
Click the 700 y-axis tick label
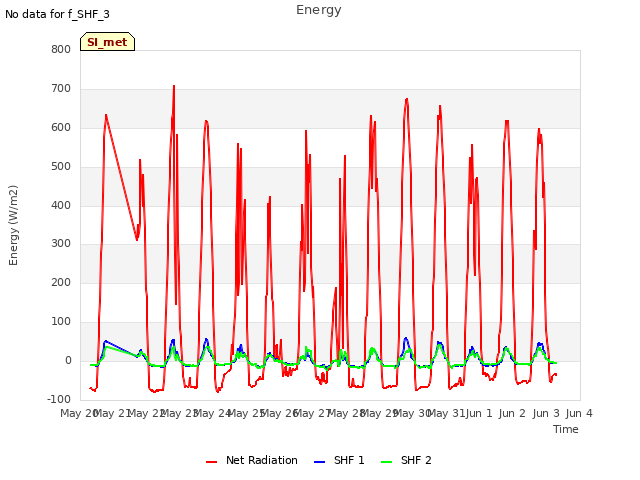click(x=61, y=89)
